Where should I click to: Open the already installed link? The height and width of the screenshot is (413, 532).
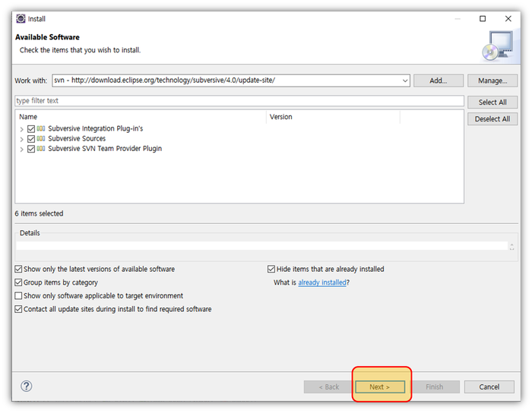click(x=322, y=282)
